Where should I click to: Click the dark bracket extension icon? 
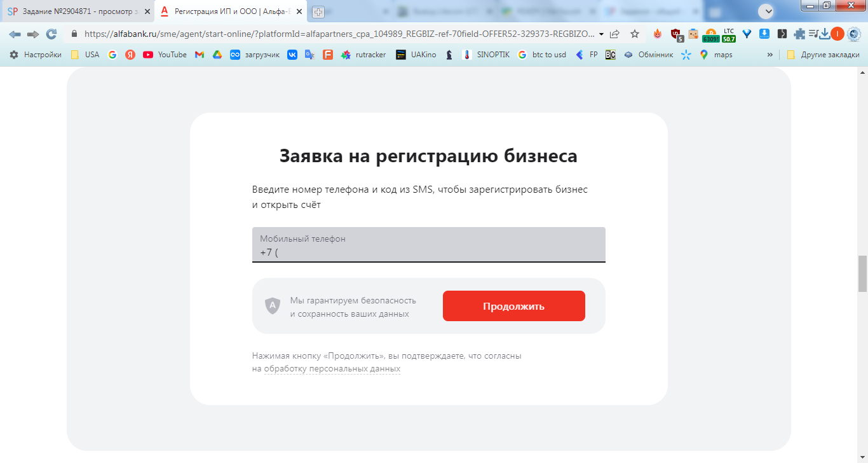click(x=782, y=34)
